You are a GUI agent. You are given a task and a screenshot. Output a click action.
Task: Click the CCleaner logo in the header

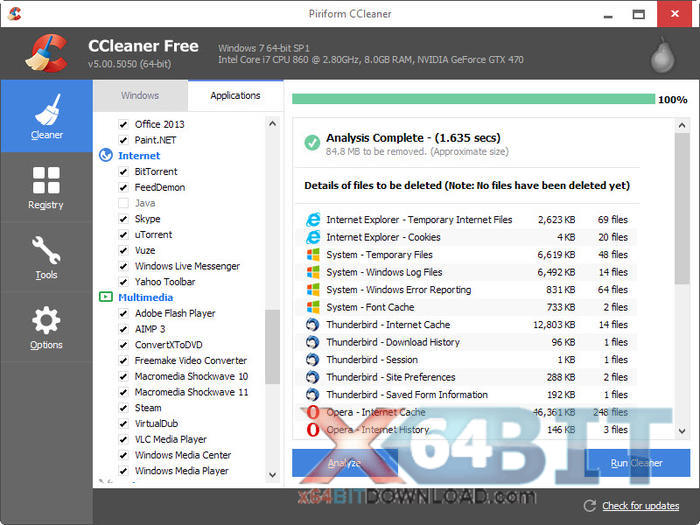pyautogui.click(x=46, y=53)
